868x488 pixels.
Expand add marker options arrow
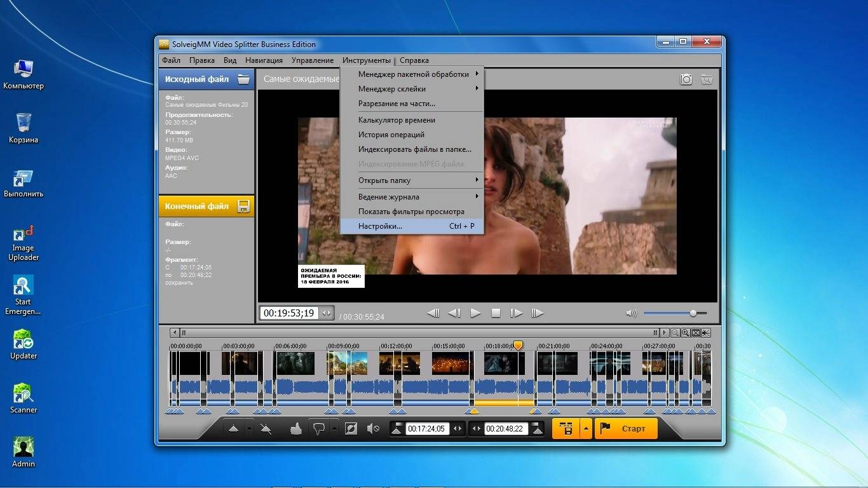(249, 429)
